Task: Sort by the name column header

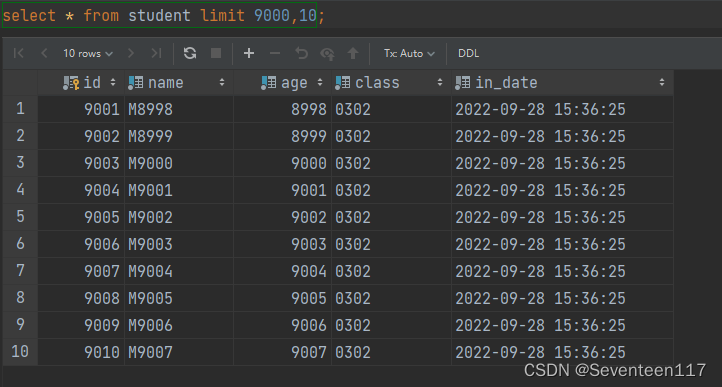Action: coord(179,83)
